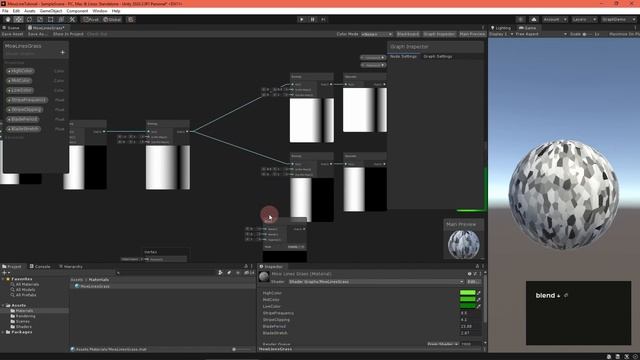Viewport: 640px width, 360px height.
Task: Open the Edit menu
Action: [x=16, y=11]
